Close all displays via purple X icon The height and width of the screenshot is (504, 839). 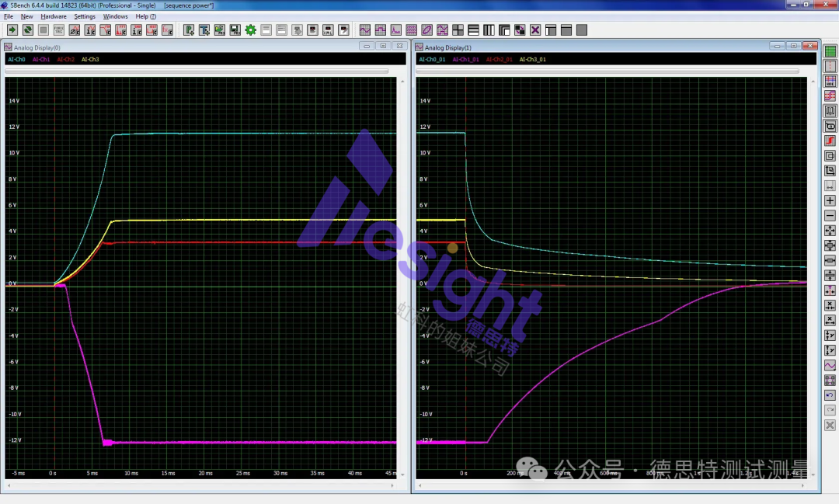tap(535, 30)
